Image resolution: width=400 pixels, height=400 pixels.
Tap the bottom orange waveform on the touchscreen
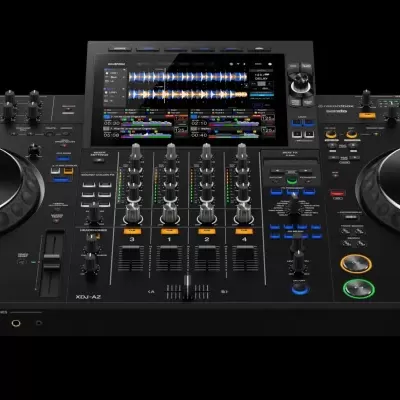(x=188, y=94)
